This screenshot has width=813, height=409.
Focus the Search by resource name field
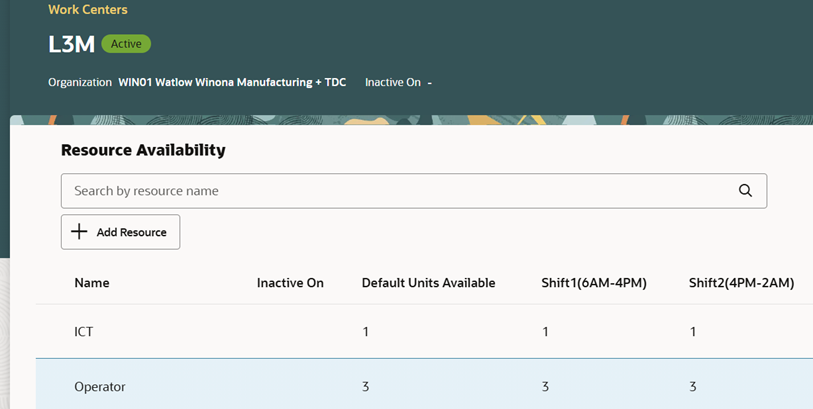tap(400, 191)
